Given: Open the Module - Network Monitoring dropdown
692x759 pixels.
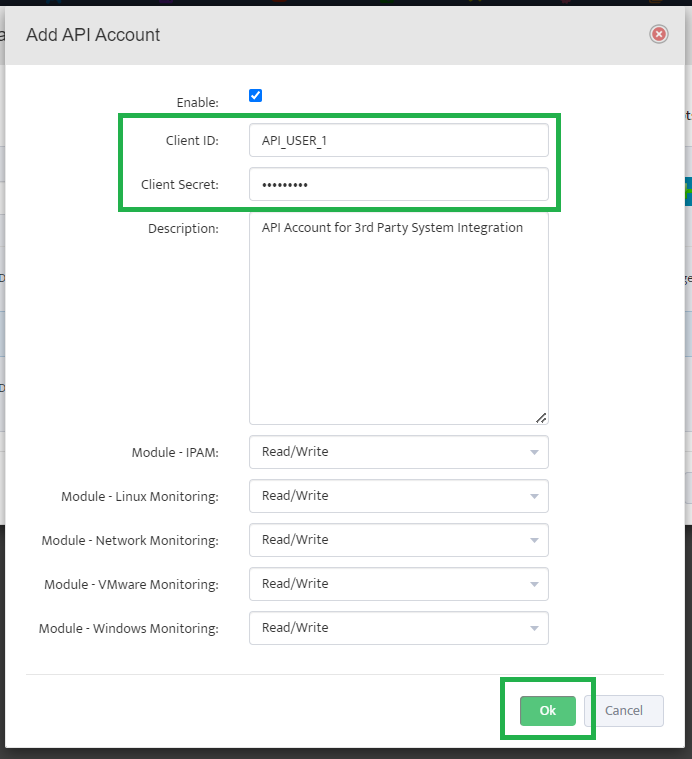Looking at the screenshot, I should (399, 540).
